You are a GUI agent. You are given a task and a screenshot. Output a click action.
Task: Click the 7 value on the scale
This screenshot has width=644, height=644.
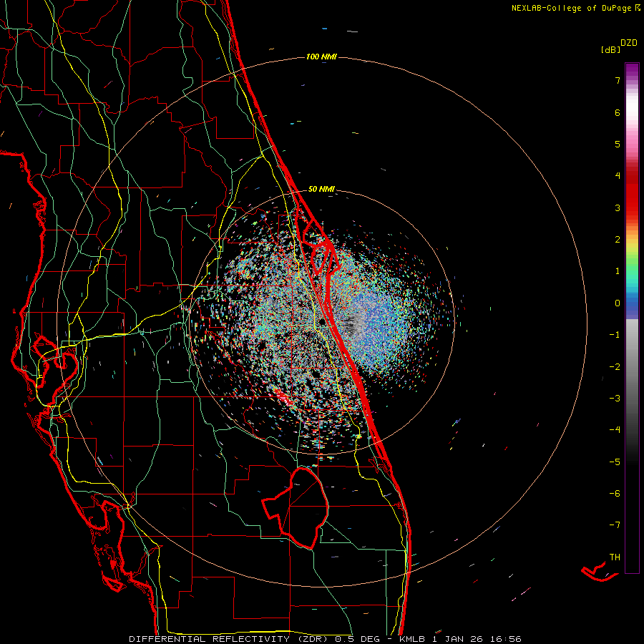(x=618, y=80)
